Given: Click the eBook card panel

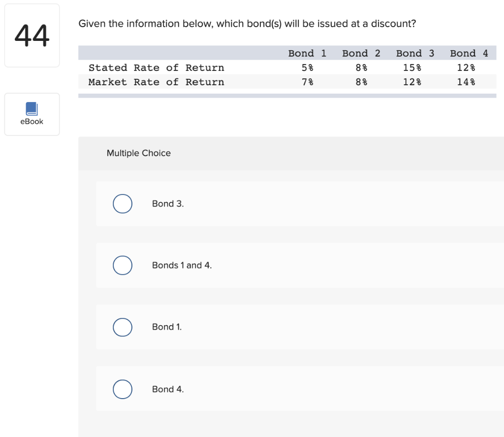Looking at the screenshot, I should 31,114.
